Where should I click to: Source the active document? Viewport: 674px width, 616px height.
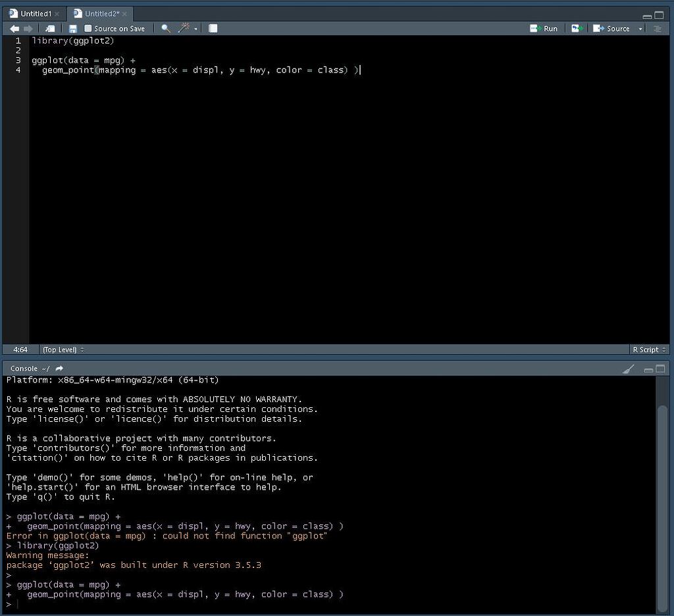coord(611,29)
